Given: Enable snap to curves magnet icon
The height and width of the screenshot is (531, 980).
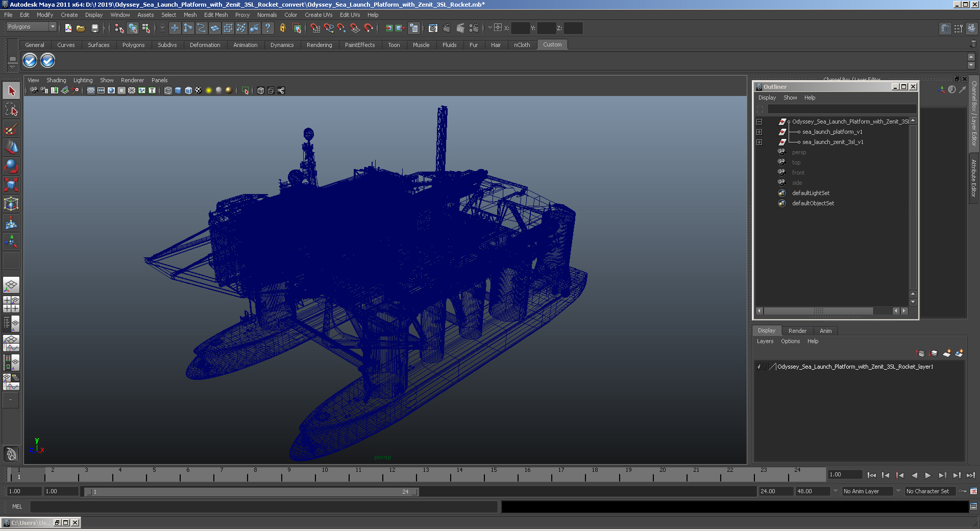Looking at the screenshot, I should pos(329,28).
